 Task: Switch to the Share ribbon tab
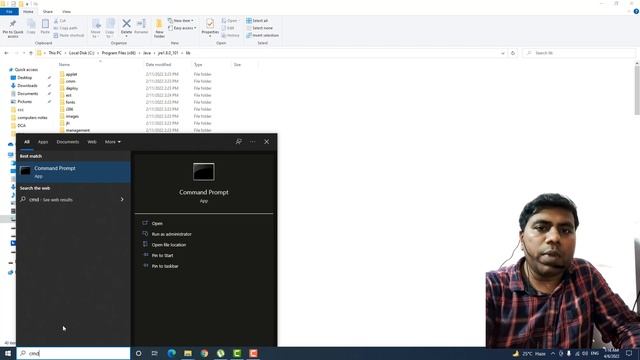(x=48, y=11)
